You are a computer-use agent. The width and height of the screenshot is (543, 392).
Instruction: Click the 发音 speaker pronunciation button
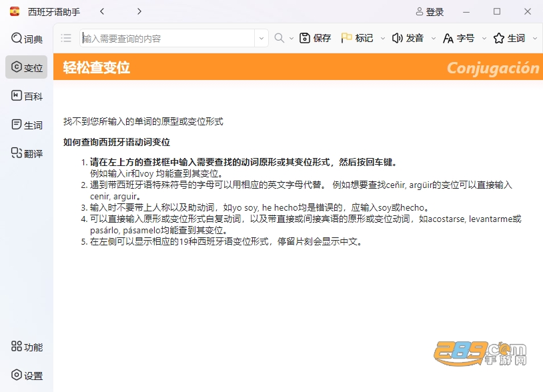point(408,38)
